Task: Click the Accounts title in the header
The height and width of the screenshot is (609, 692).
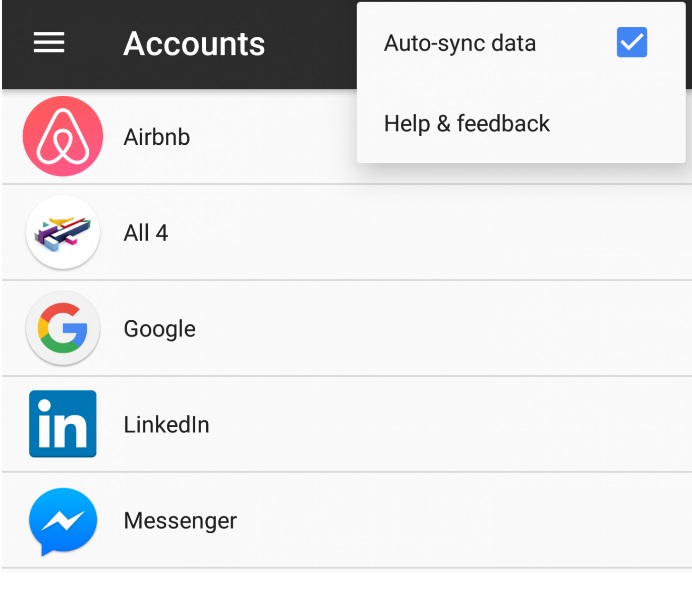Action: click(x=194, y=44)
